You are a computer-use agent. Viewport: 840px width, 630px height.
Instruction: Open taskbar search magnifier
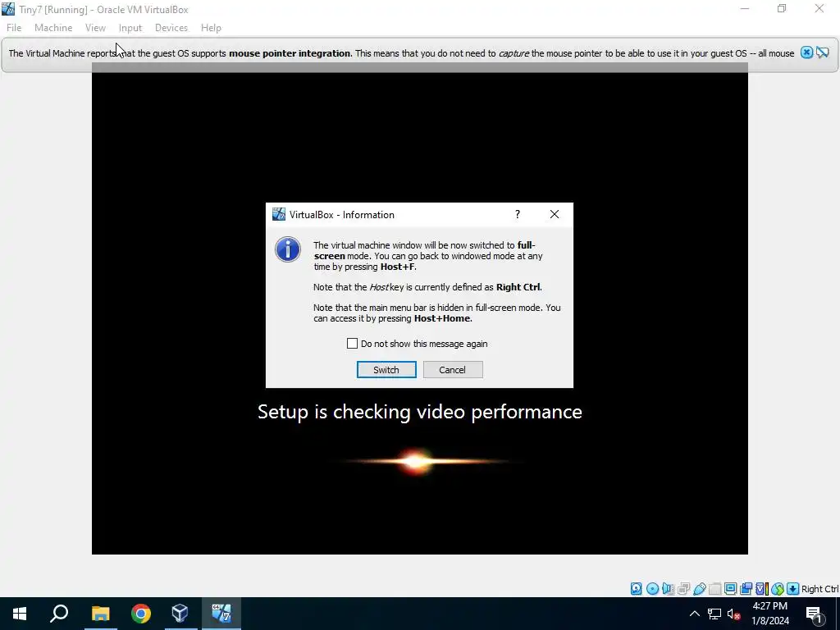coord(59,614)
